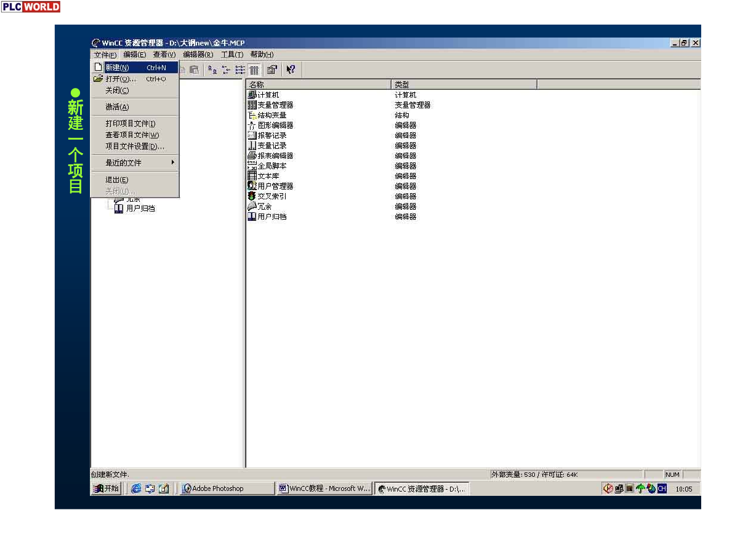This screenshot has width=756, height=534.
Task: Choose 查看项目文件 from the File menu
Action: coord(135,135)
